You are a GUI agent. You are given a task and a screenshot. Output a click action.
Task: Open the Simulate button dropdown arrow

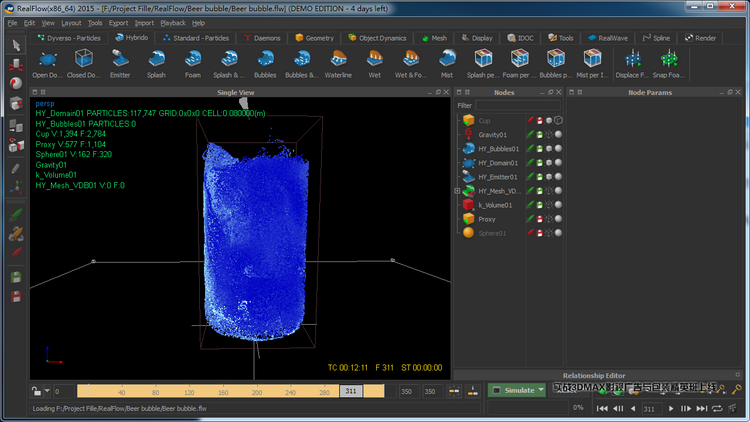(540, 390)
